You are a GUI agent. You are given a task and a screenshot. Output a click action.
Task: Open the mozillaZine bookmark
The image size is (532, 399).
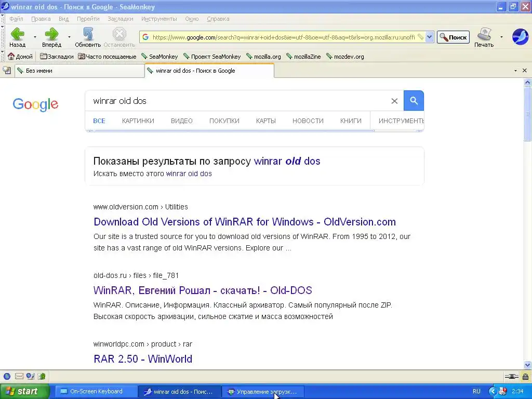click(x=303, y=56)
